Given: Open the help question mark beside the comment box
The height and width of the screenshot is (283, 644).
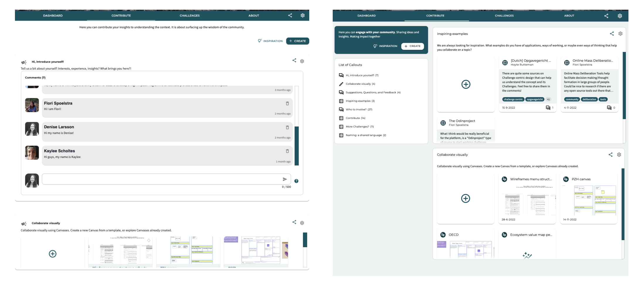Looking at the screenshot, I should click(x=296, y=181).
